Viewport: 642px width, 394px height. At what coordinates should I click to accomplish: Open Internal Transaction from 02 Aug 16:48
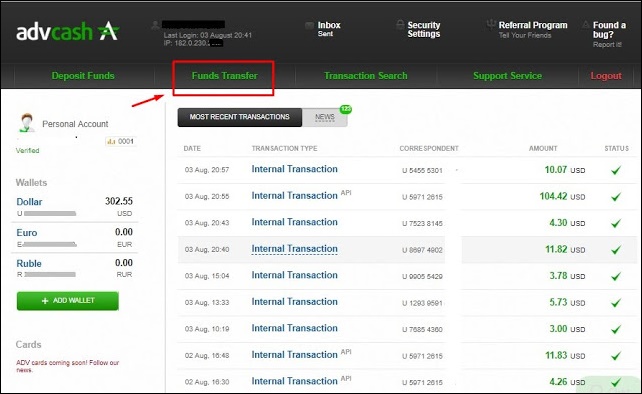coord(294,355)
